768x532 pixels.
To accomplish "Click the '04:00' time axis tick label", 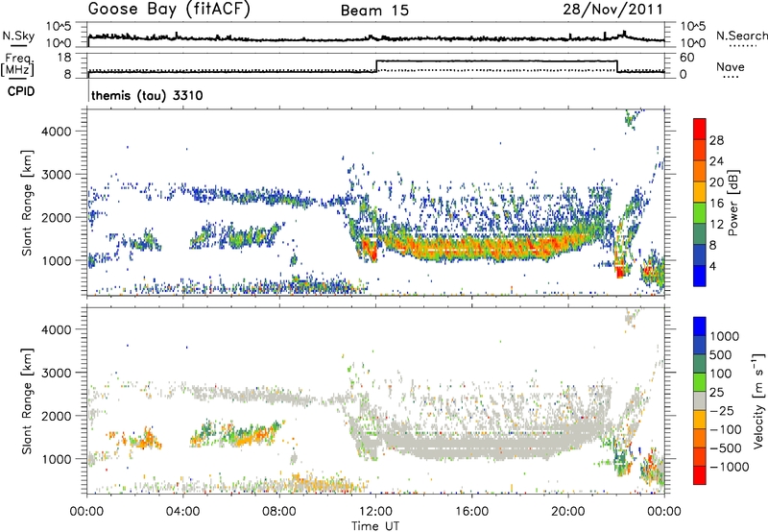I will 182,512.
